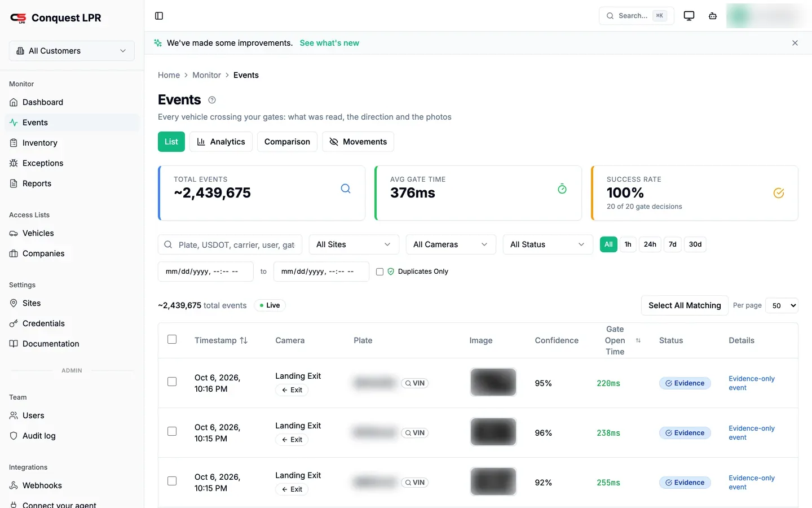Image resolution: width=812 pixels, height=508 pixels.
Task: Focus the plate, USDOT, carrier search field
Action: 230,244
